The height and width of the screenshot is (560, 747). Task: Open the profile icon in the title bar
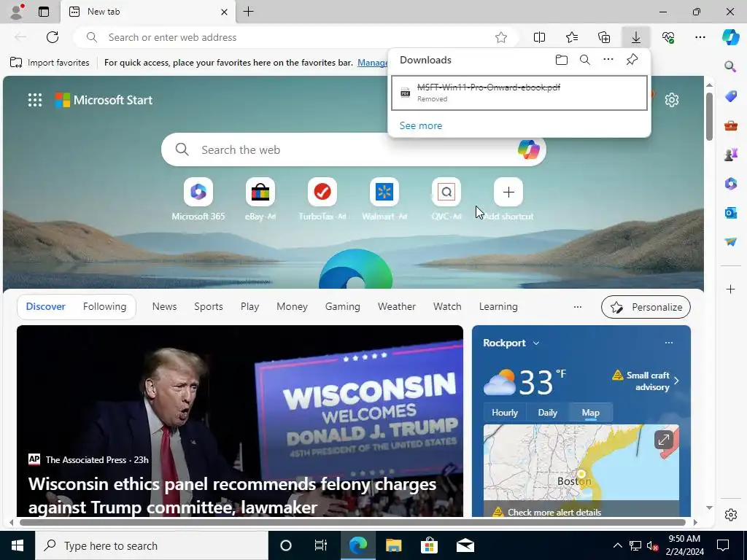pyautogui.click(x=17, y=12)
